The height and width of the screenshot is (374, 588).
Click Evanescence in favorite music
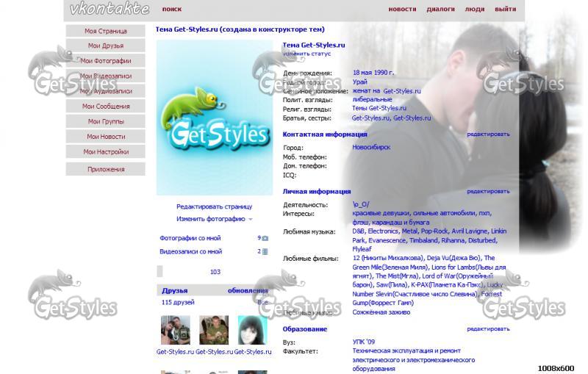click(387, 240)
